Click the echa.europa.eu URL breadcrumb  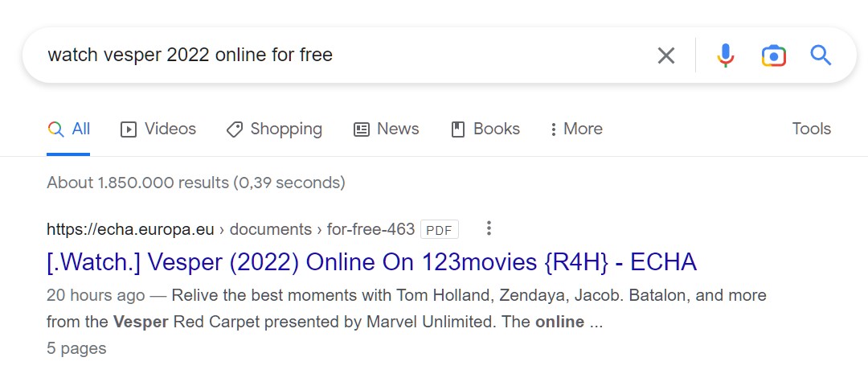[130, 229]
